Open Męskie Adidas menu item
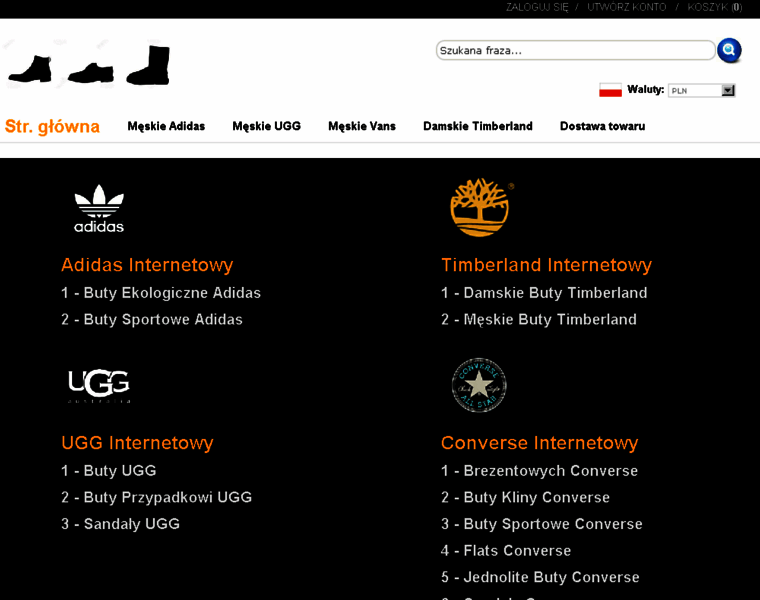This screenshot has width=760, height=600. tap(166, 126)
